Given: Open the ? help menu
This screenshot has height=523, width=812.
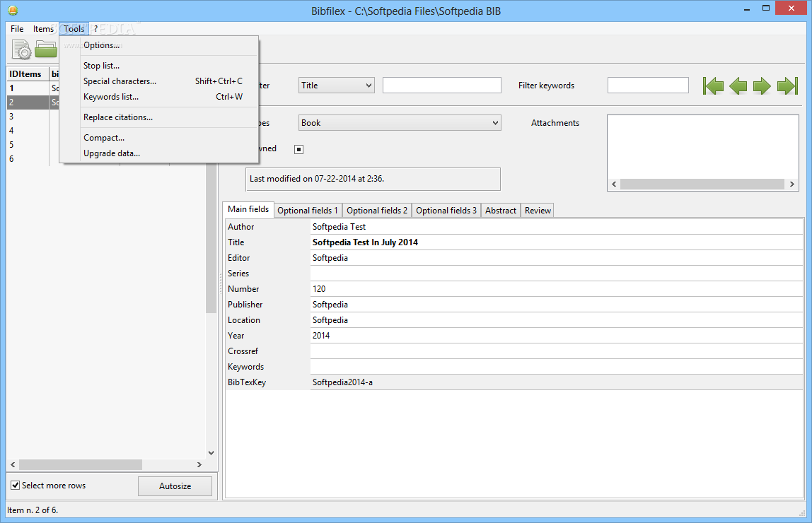Looking at the screenshot, I should (95, 29).
